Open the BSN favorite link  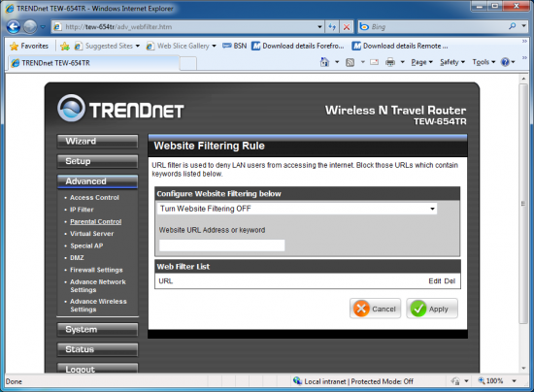click(x=234, y=46)
